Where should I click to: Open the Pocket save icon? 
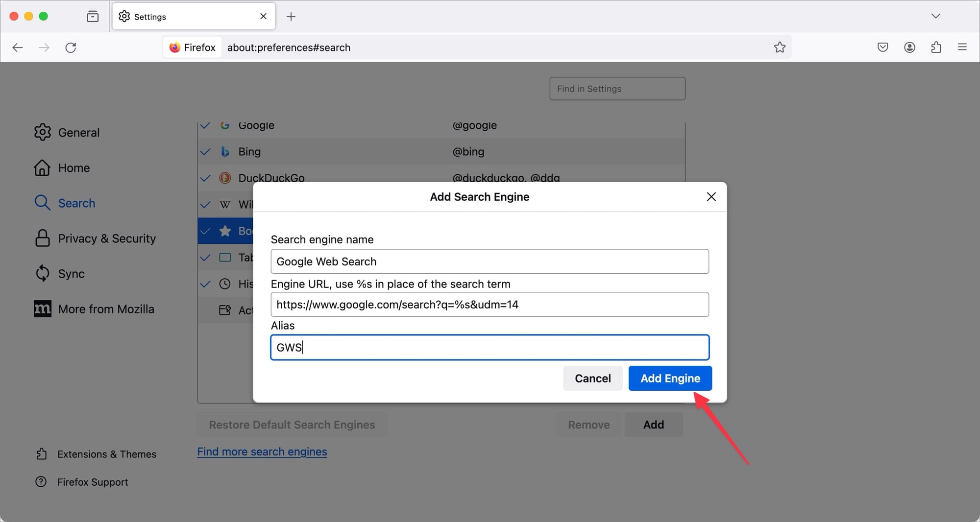point(882,47)
